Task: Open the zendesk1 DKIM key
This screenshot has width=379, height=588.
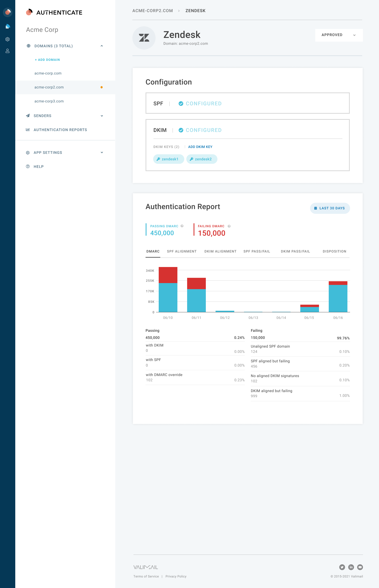Action: point(168,159)
